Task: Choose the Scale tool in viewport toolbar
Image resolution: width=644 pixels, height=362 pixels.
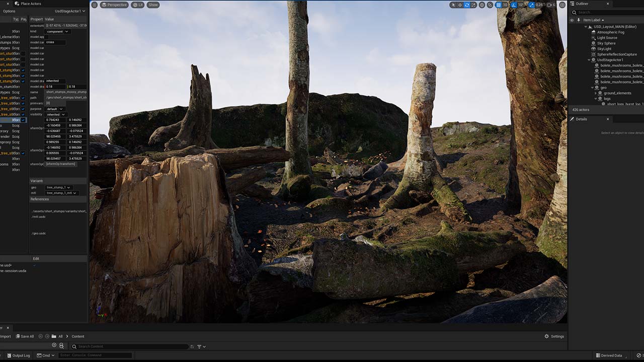Action: click(x=474, y=5)
